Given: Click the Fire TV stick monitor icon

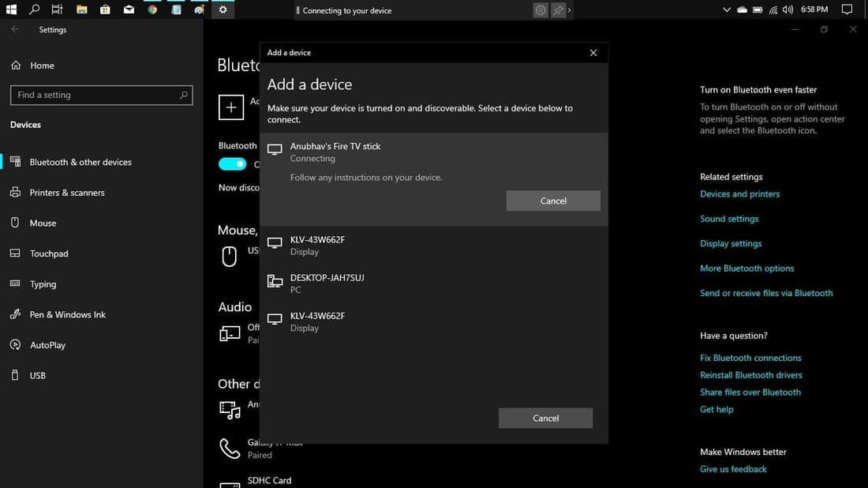Looking at the screenshot, I should point(275,149).
